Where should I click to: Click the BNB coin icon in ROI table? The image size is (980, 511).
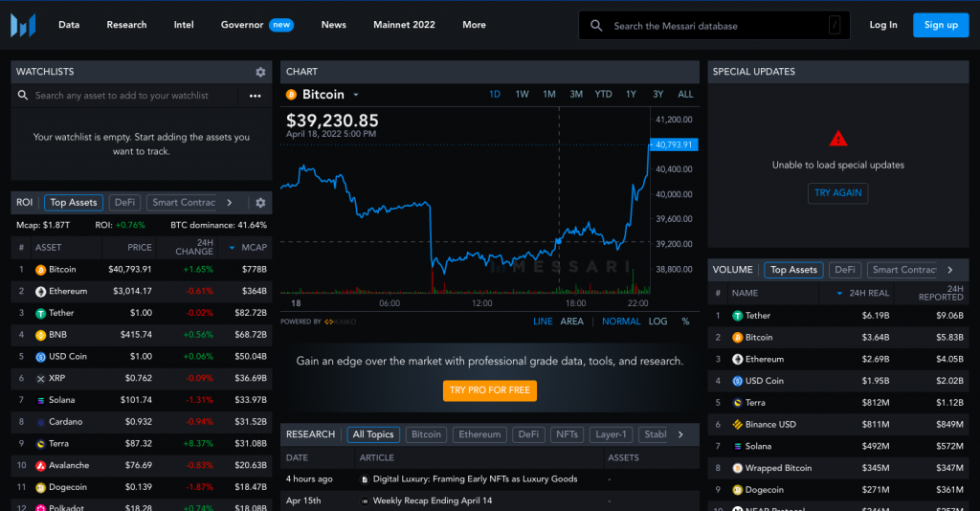pyautogui.click(x=40, y=336)
